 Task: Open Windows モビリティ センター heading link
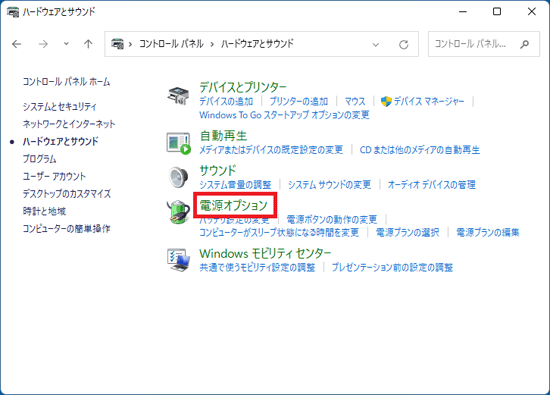click(x=265, y=253)
